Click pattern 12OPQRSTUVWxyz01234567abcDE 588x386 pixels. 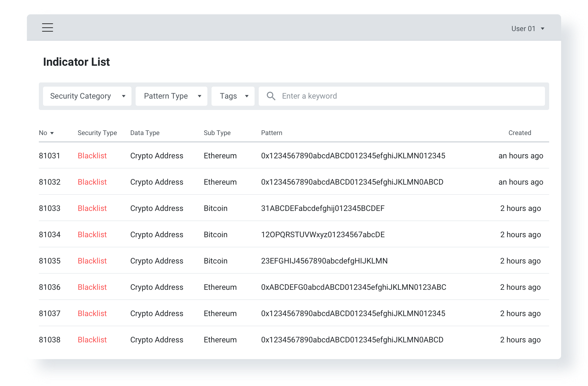pos(323,235)
